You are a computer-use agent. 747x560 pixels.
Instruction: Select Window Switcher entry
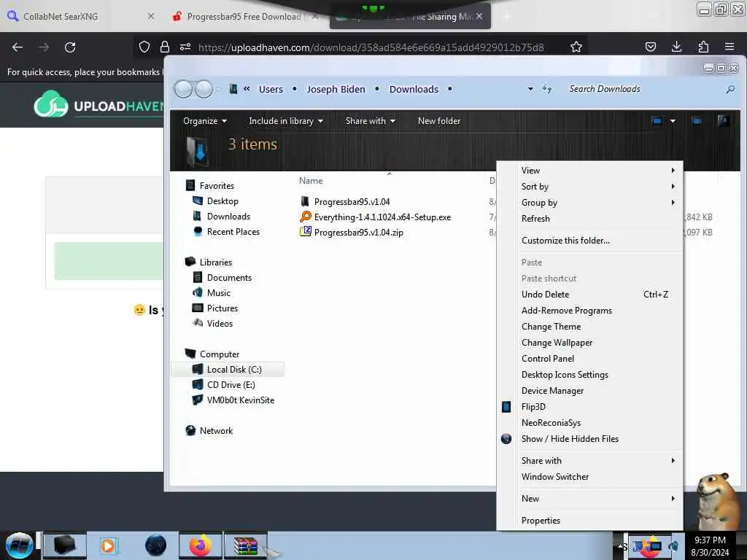pos(589,477)
